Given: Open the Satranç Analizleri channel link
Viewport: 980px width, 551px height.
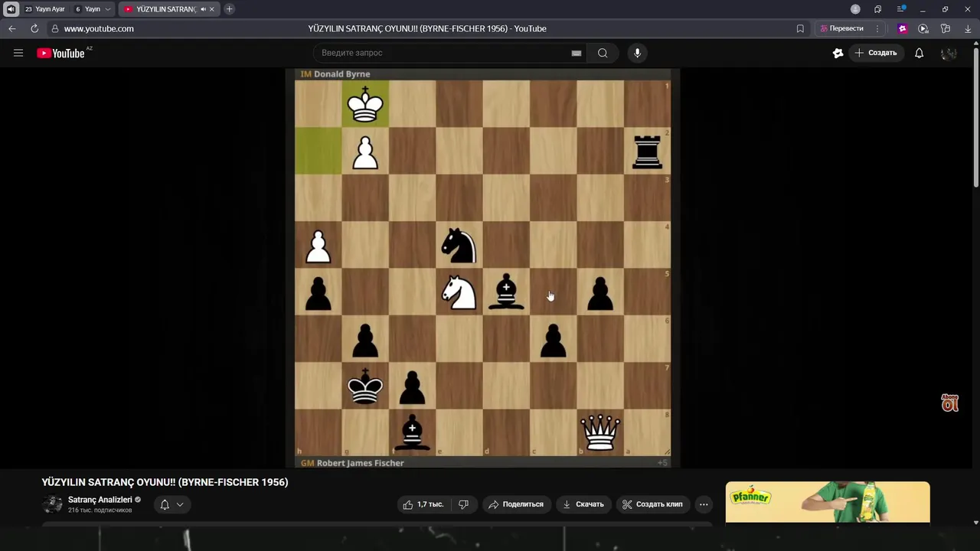Looking at the screenshot, I should [100, 500].
